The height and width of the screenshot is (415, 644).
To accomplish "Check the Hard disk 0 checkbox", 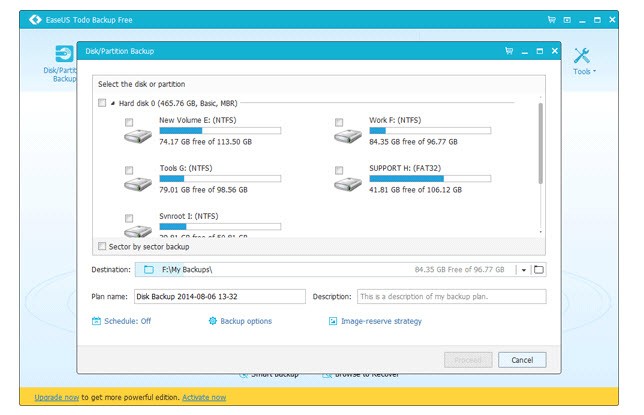I will [x=102, y=103].
